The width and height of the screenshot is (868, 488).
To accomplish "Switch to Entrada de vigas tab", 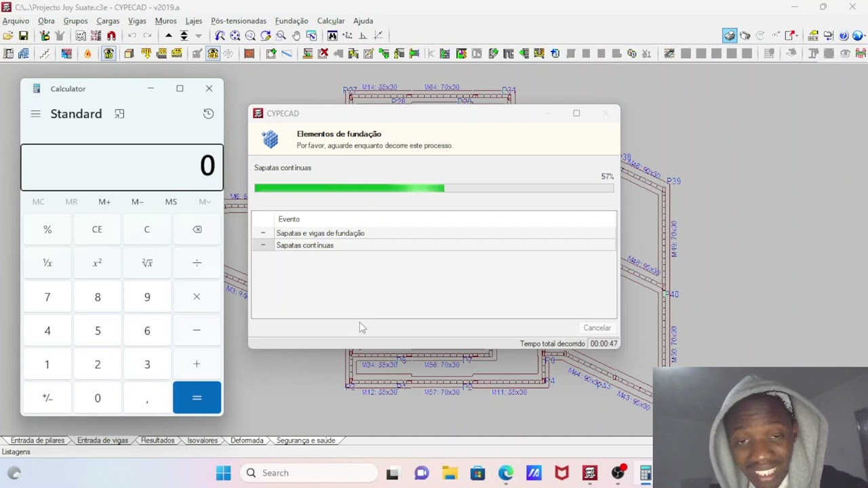I will [x=102, y=441].
